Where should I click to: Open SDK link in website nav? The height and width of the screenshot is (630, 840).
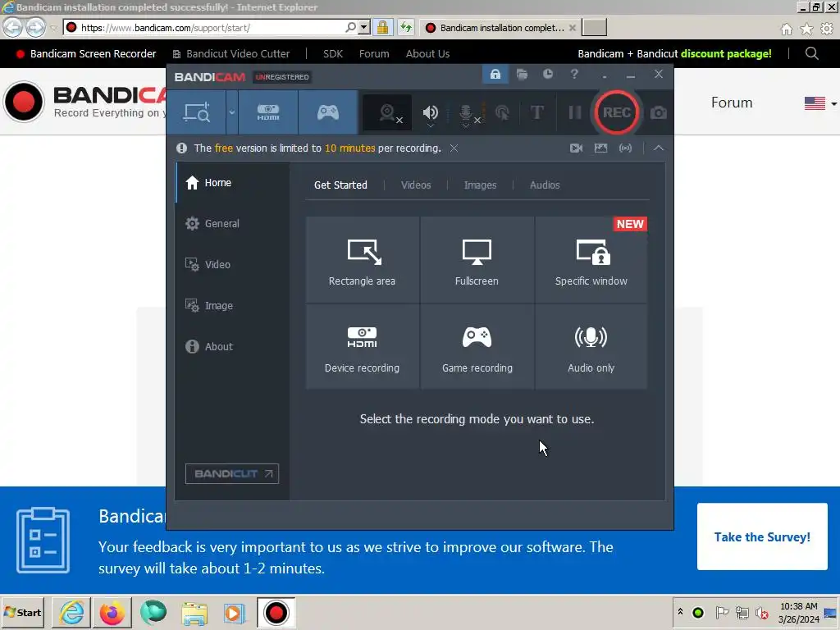[333, 54]
